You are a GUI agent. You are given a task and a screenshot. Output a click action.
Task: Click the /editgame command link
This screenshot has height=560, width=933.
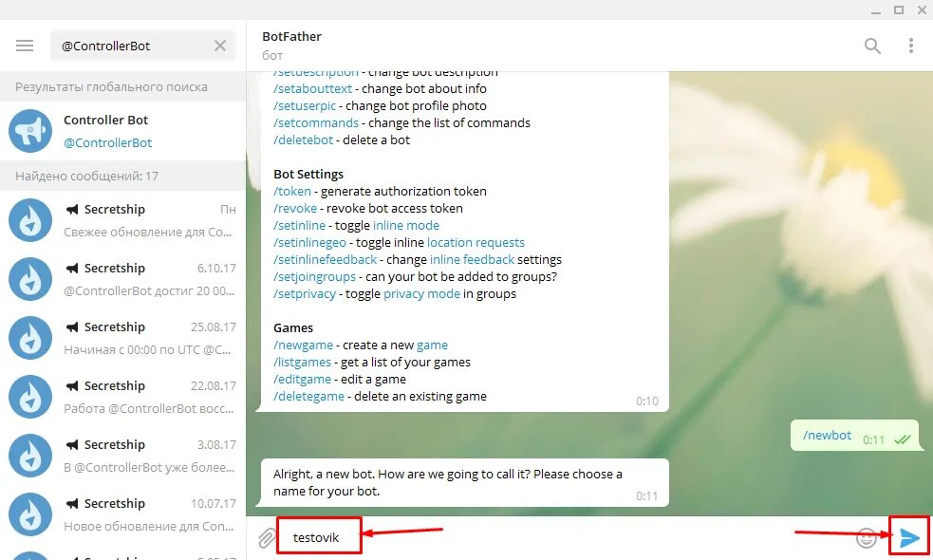(x=302, y=379)
